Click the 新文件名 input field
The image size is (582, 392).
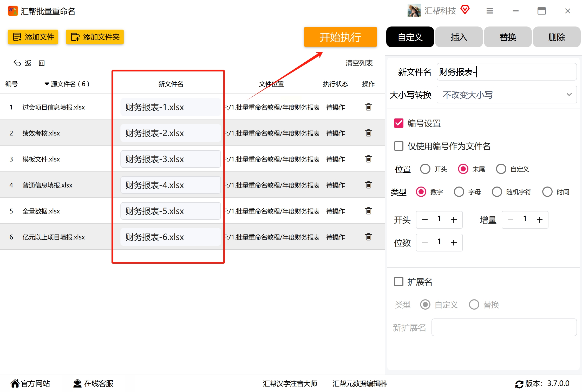(506, 72)
